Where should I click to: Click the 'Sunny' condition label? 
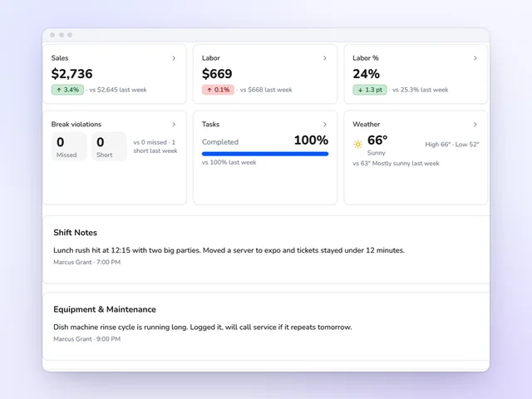click(377, 153)
